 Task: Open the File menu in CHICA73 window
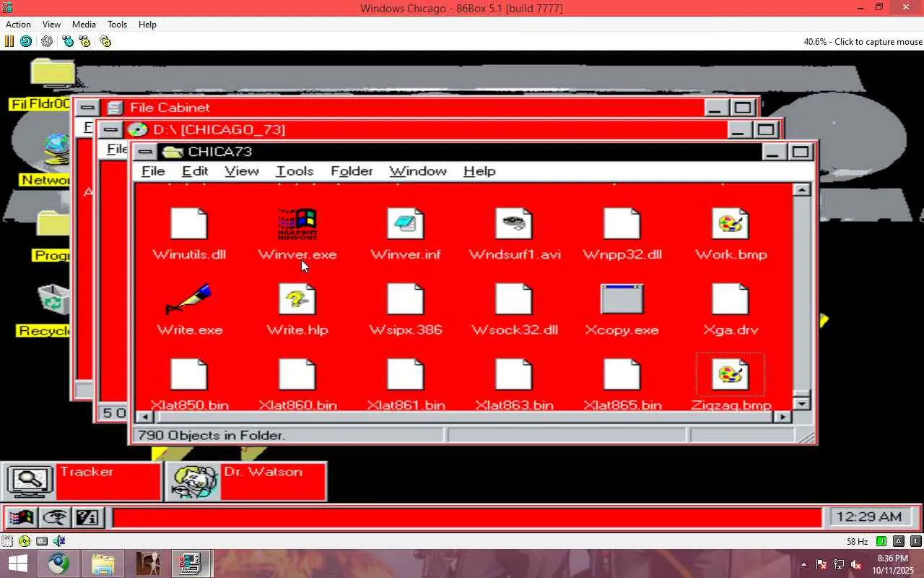(x=153, y=171)
